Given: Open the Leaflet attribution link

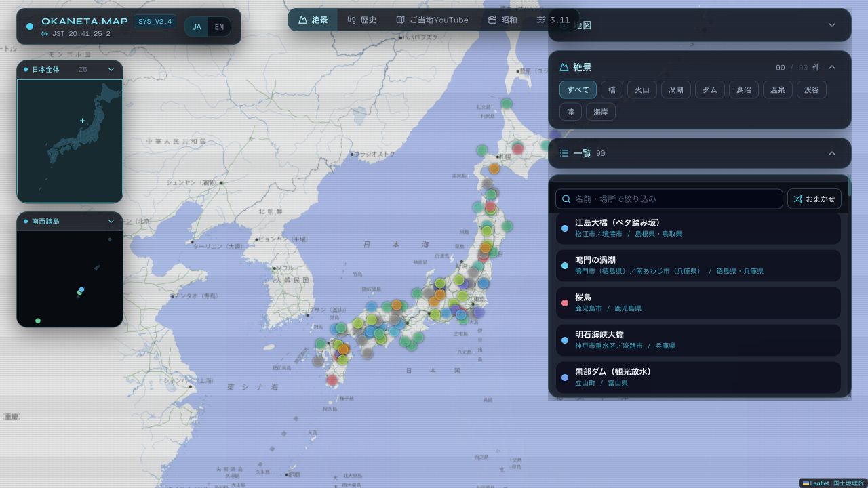Looking at the screenshot, I should tap(816, 483).
